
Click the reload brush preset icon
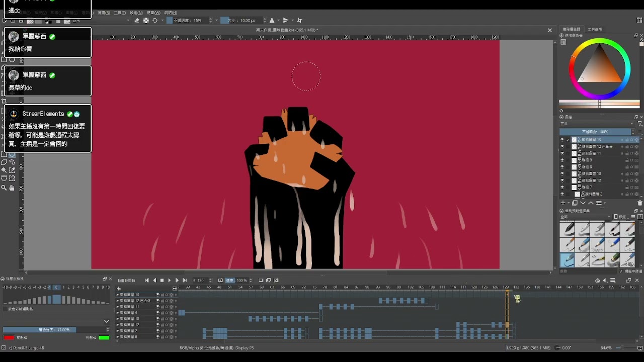(x=155, y=21)
